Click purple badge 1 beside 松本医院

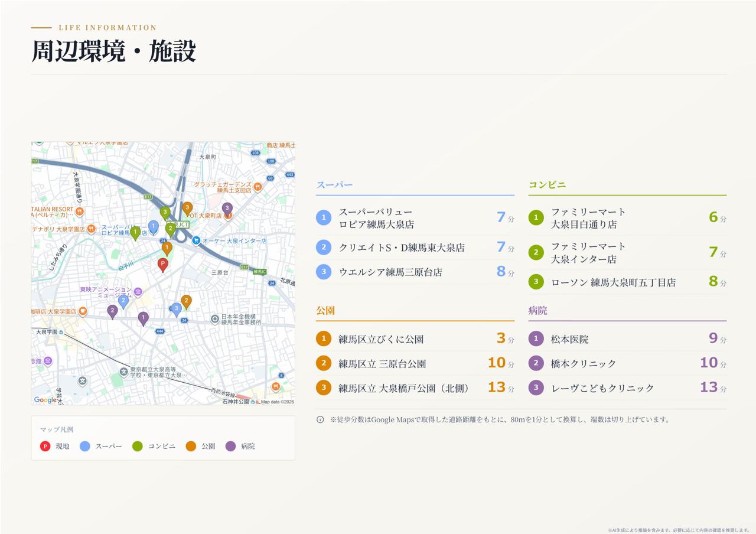click(536, 339)
